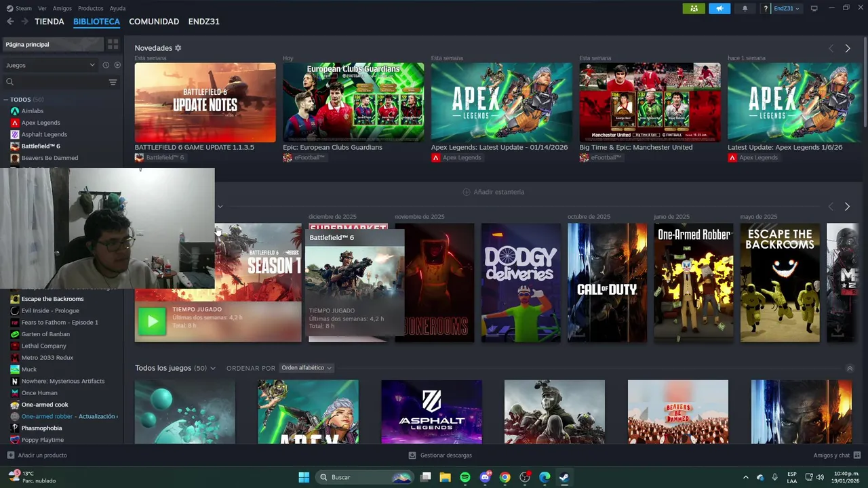
Task: Click the library search field
Action: [x=54, y=82]
